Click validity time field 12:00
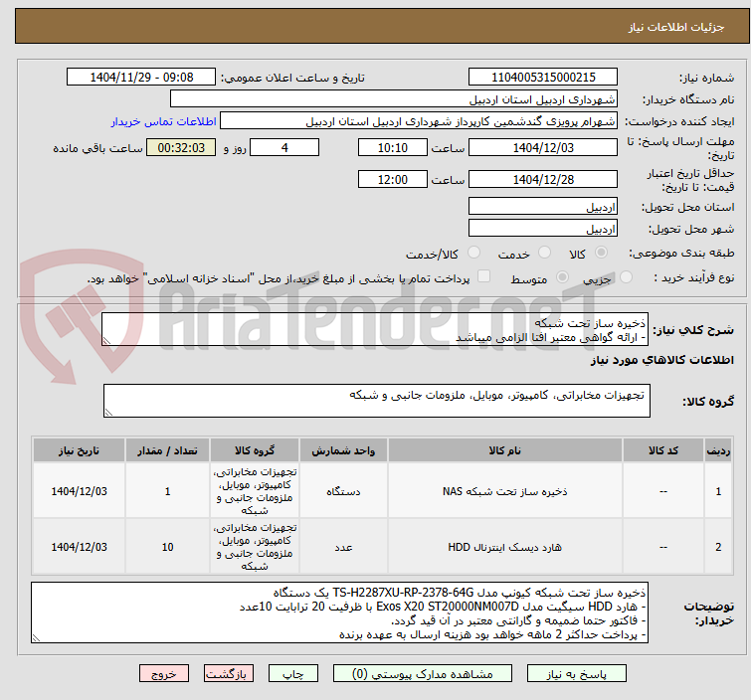This screenshot has height=700, width=751. (392, 179)
